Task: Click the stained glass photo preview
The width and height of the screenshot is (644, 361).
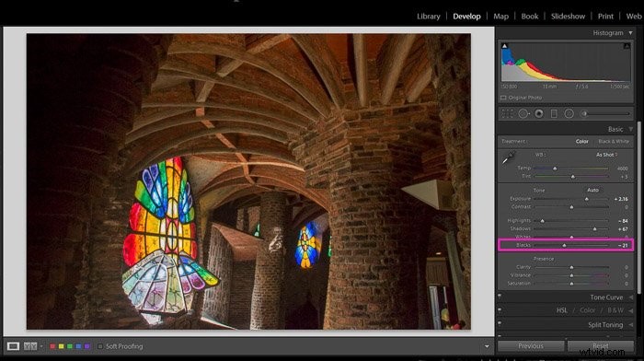Action: point(248,181)
